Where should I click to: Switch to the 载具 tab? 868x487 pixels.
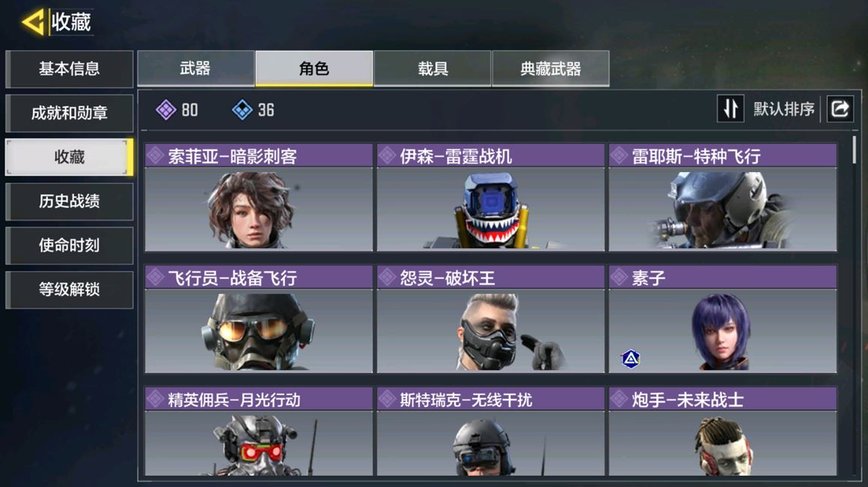433,69
